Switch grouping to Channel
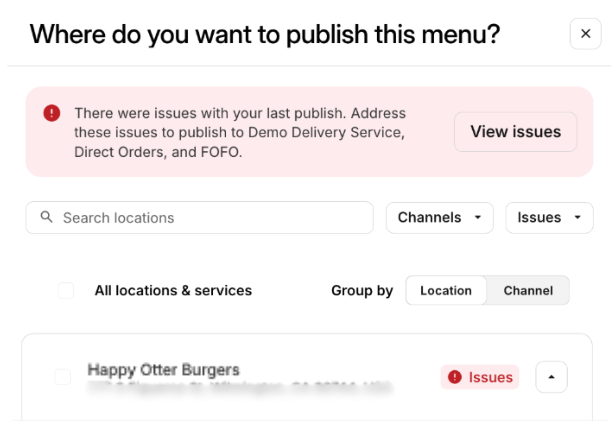This screenshot has height=421, width=611. [x=528, y=291]
